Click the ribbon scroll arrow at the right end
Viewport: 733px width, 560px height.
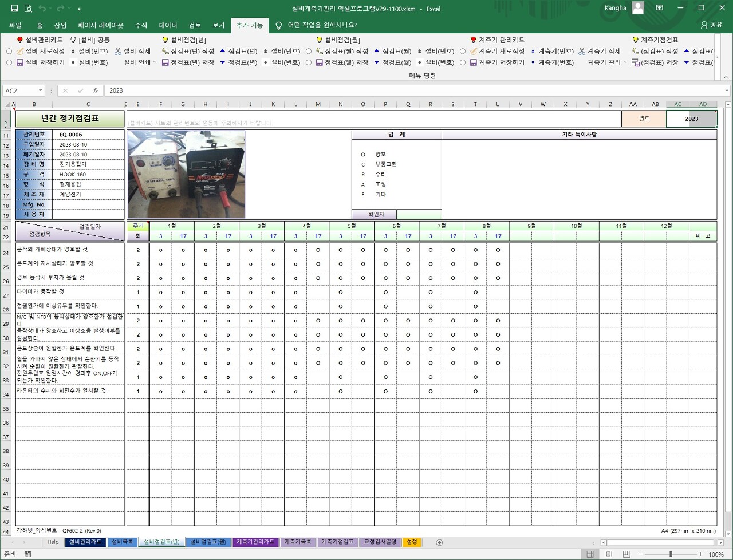tap(718, 57)
